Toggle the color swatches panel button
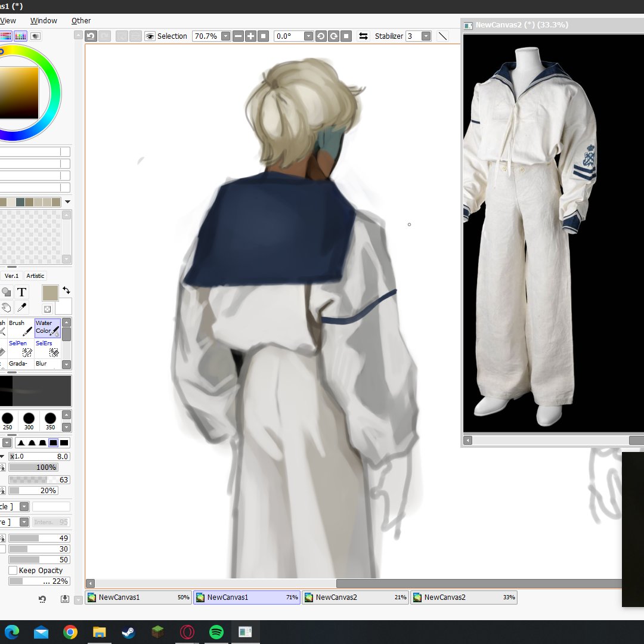Viewport: 644px width, 644px height. [x=20, y=36]
